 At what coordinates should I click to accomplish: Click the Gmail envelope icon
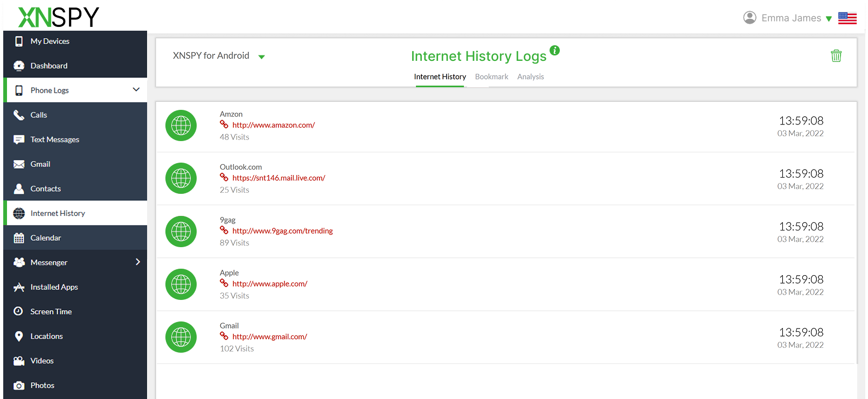point(19,164)
